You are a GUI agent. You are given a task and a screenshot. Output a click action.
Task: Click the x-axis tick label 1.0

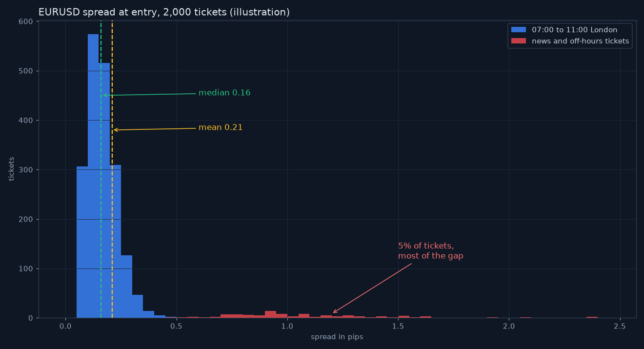tap(287, 326)
